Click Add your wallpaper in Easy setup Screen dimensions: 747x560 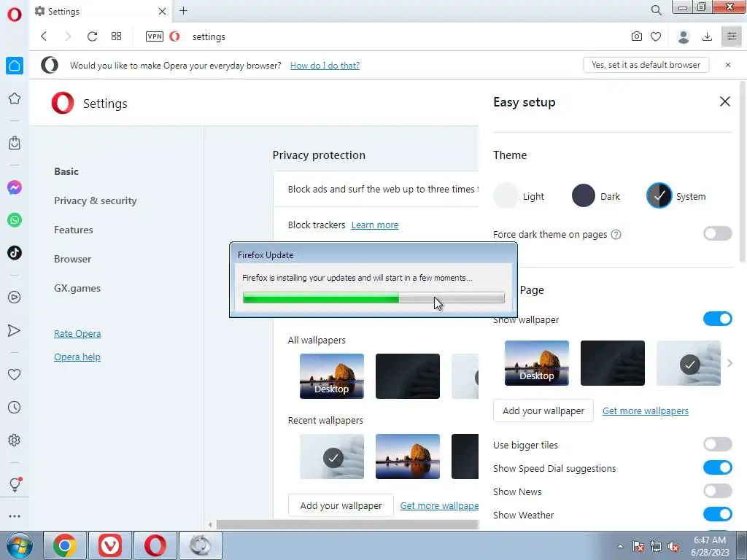[543, 411]
